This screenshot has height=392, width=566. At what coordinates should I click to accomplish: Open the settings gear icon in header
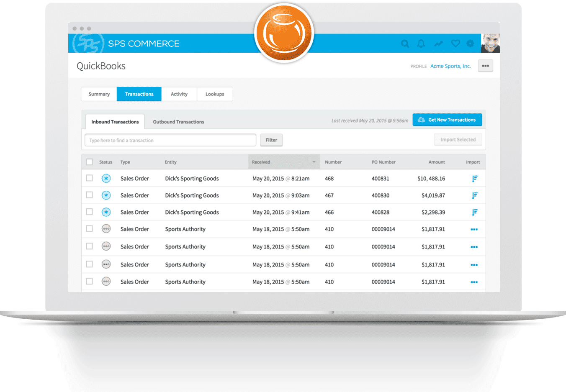tap(471, 44)
